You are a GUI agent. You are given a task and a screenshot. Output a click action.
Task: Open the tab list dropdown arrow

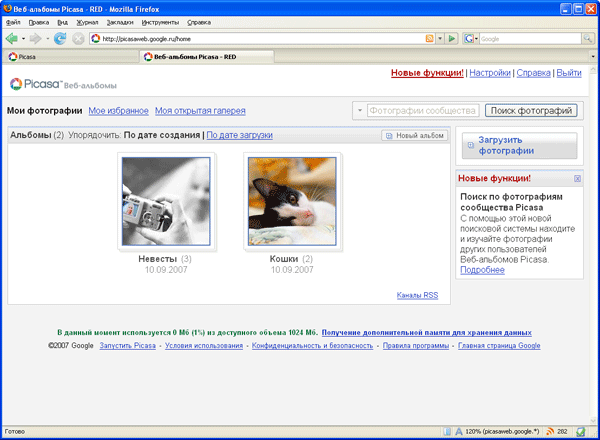tap(593, 57)
